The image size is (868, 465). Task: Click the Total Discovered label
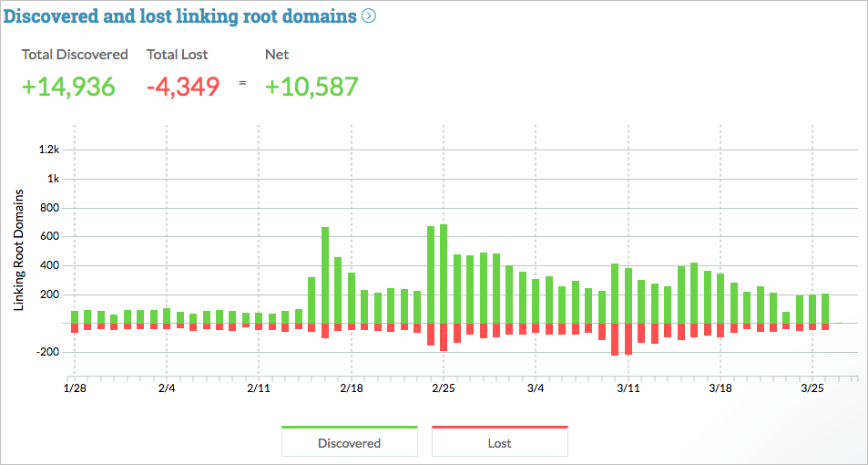point(75,55)
